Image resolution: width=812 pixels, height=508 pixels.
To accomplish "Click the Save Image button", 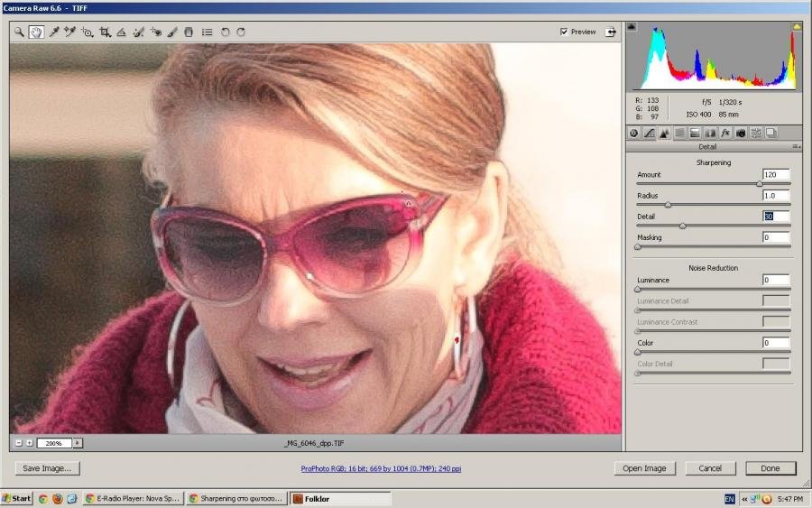I will coord(48,468).
